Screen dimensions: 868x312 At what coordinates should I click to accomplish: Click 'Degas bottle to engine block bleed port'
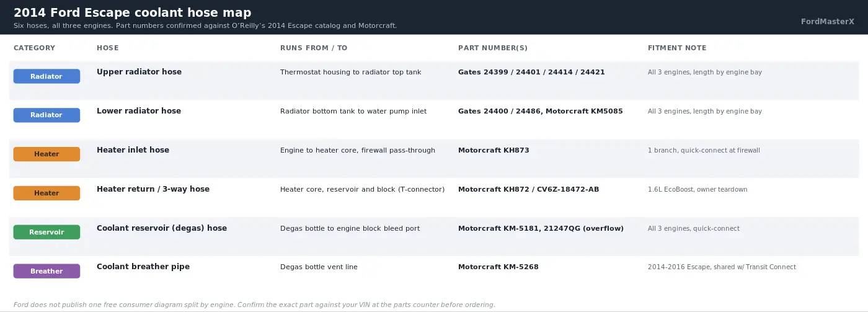click(x=350, y=229)
